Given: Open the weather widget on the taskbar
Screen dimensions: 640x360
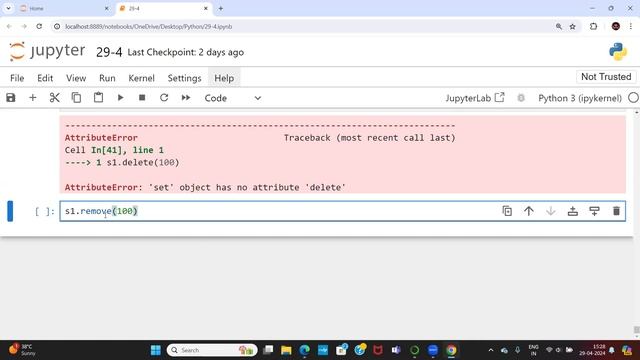Looking at the screenshot, I should click(x=22, y=350).
